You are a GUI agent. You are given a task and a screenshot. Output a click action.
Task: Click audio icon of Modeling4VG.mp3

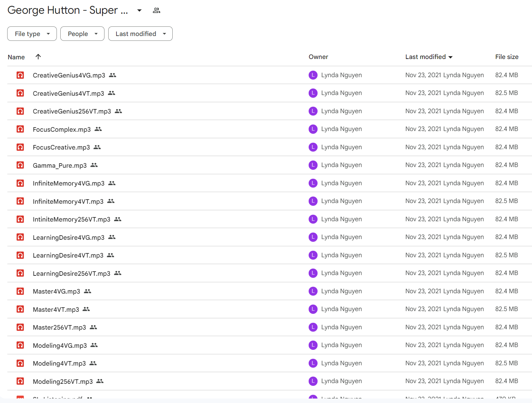(x=20, y=345)
